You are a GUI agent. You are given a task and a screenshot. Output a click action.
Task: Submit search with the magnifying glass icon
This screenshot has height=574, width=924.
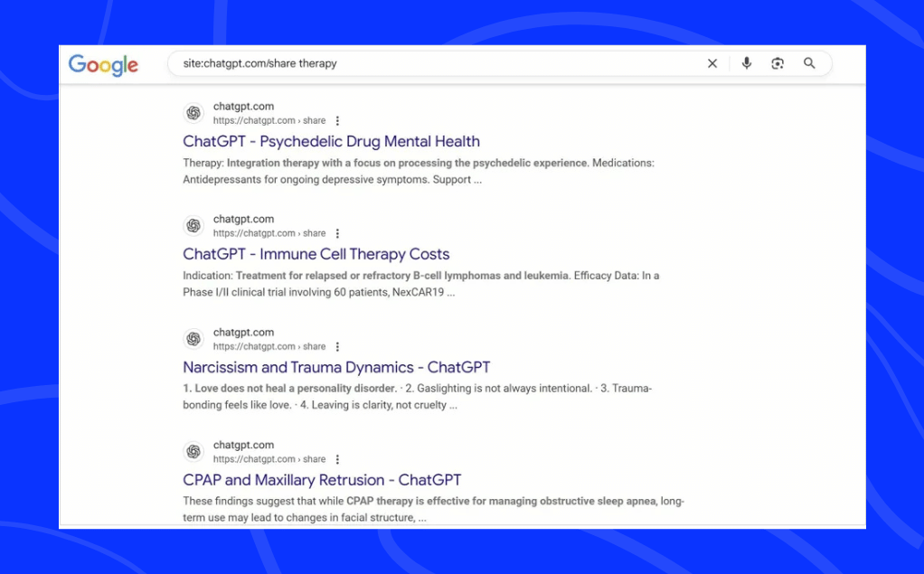click(x=809, y=63)
